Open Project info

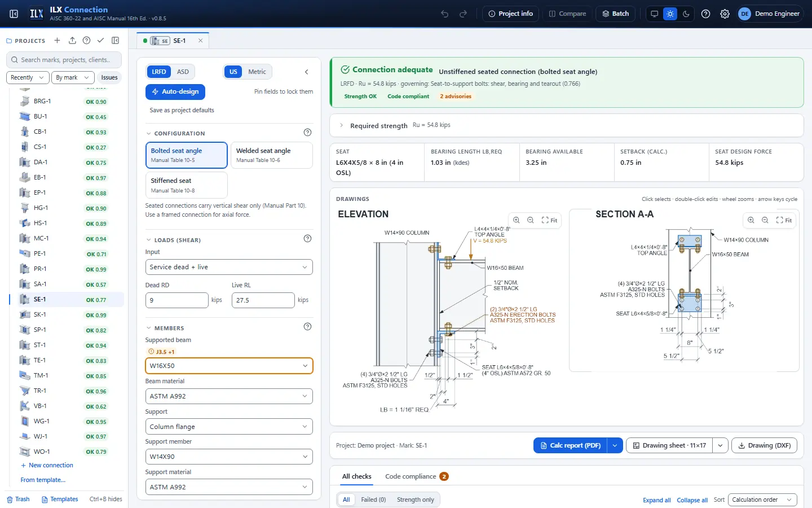point(511,14)
